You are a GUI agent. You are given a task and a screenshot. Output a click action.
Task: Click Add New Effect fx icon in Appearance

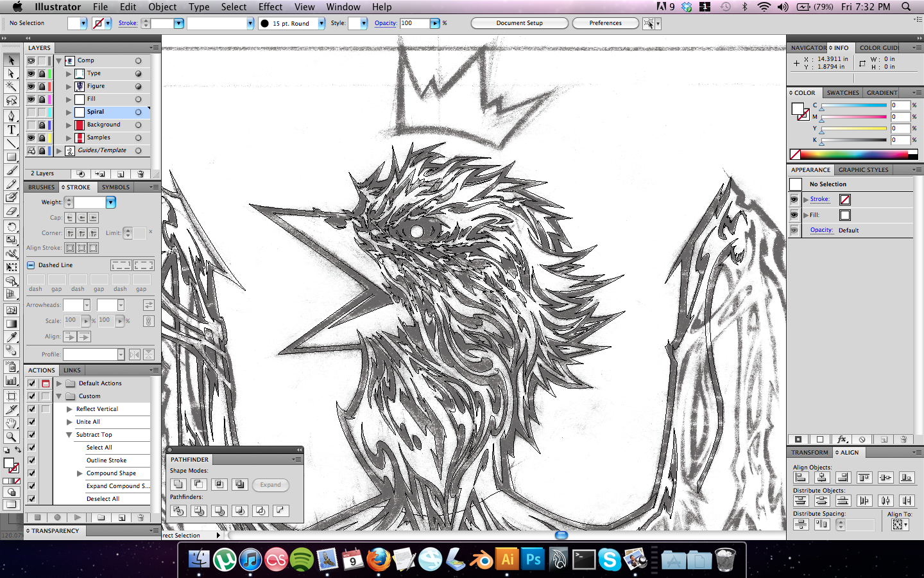pyautogui.click(x=842, y=439)
